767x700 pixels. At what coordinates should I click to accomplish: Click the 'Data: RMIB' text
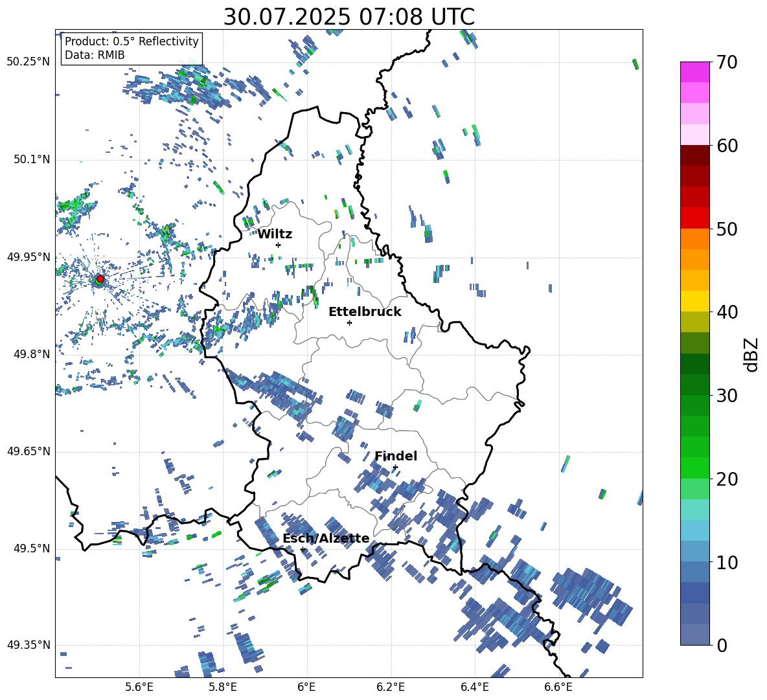(x=95, y=55)
